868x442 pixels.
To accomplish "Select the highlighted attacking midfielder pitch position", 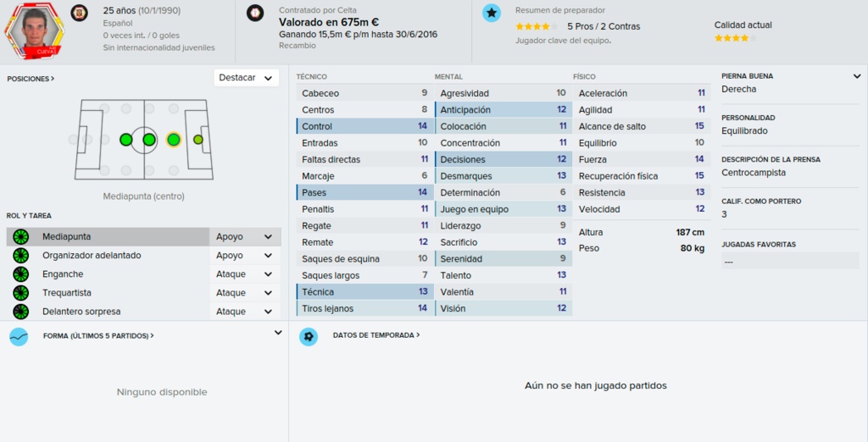I will pos(173,140).
